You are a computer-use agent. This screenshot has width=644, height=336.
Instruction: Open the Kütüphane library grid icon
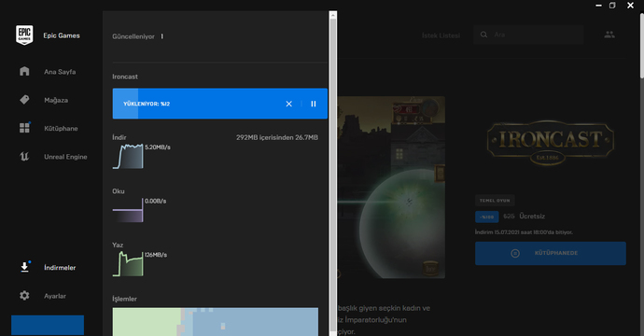[24, 128]
